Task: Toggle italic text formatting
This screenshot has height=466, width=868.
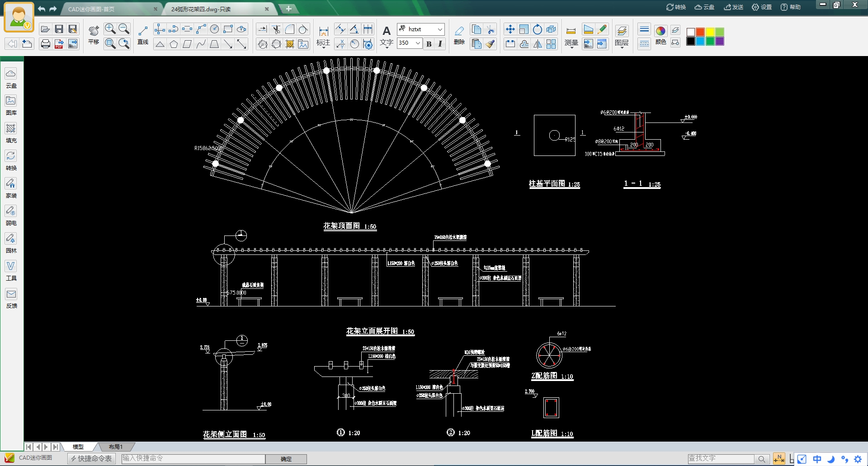Action: click(440, 43)
